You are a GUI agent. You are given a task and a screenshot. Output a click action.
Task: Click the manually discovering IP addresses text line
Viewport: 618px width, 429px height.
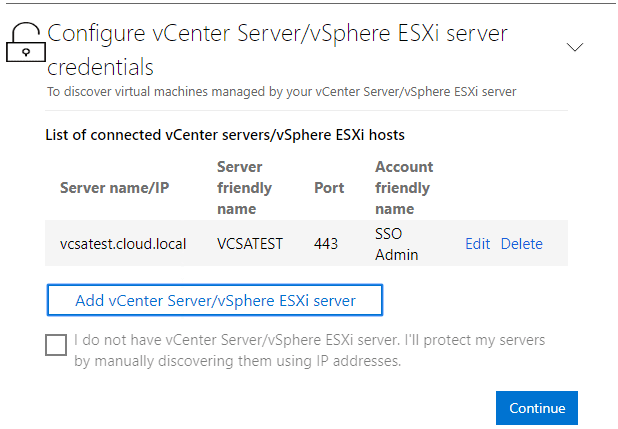point(237,361)
